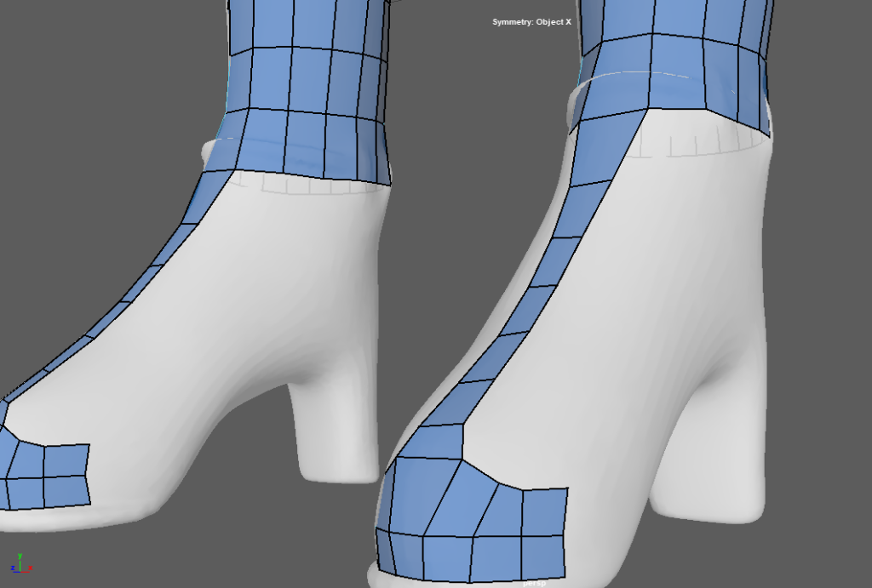Screen dimensions: 872x588
Task: Click the persp camera name label
Action: pos(533,584)
